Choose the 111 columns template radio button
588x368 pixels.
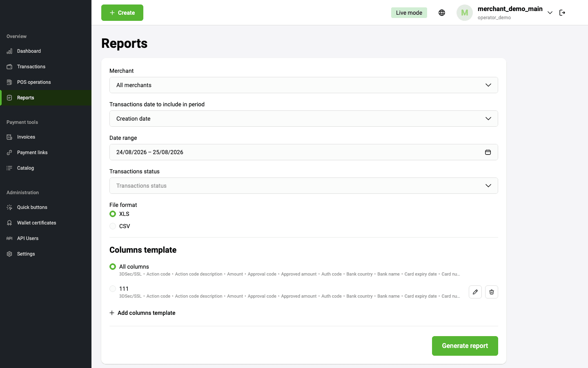(x=113, y=289)
